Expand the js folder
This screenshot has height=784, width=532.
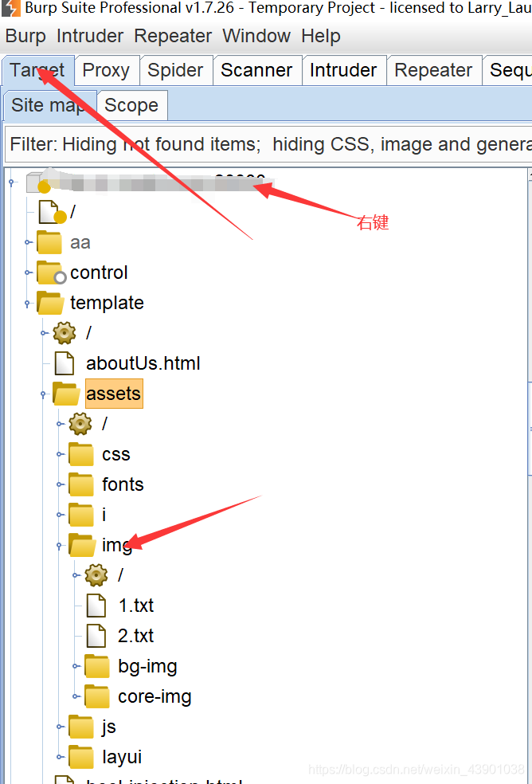[61, 727]
